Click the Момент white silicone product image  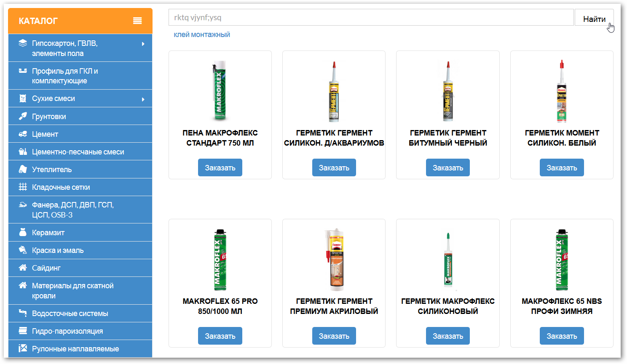pos(562,91)
